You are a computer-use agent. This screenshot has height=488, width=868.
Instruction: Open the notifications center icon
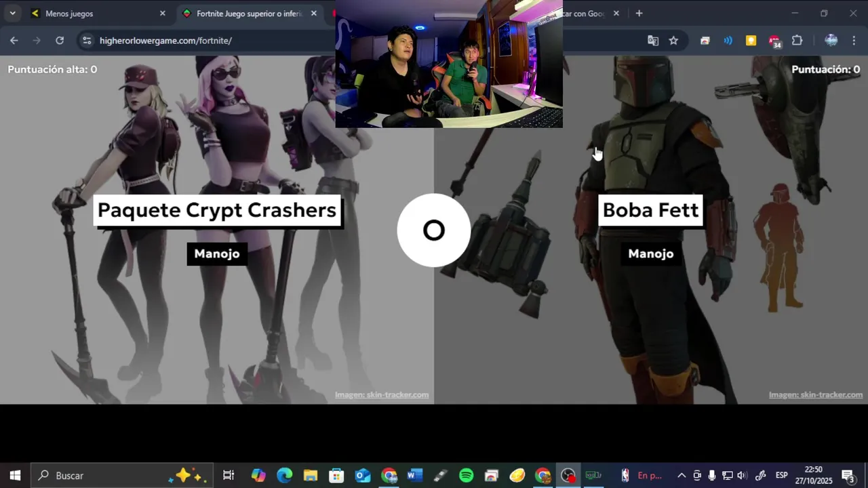pyautogui.click(x=848, y=476)
